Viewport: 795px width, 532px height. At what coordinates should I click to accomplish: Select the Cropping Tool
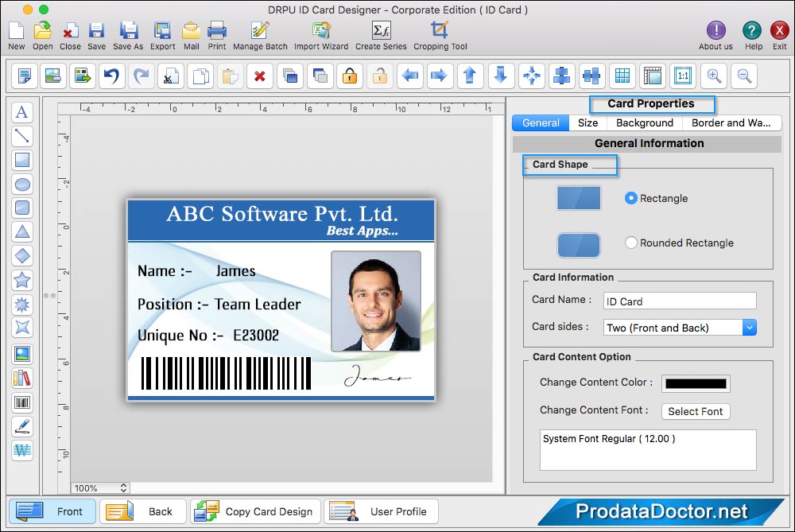coord(440,36)
